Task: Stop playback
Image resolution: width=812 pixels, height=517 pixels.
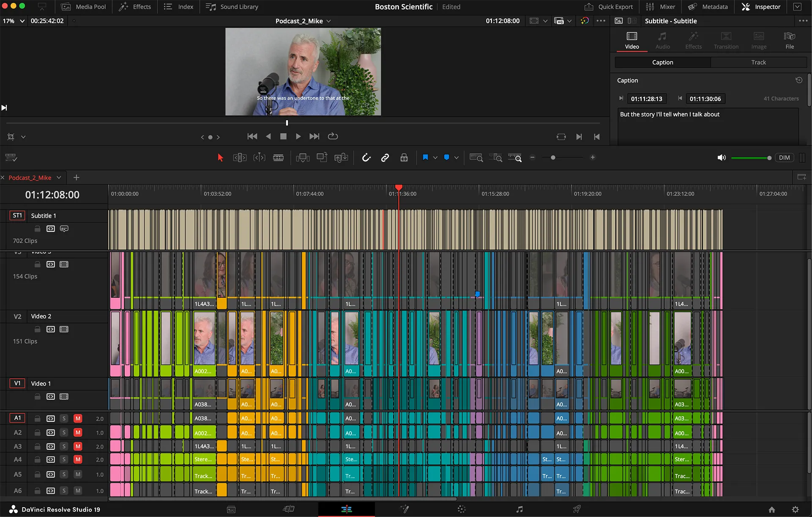Action: pos(283,136)
